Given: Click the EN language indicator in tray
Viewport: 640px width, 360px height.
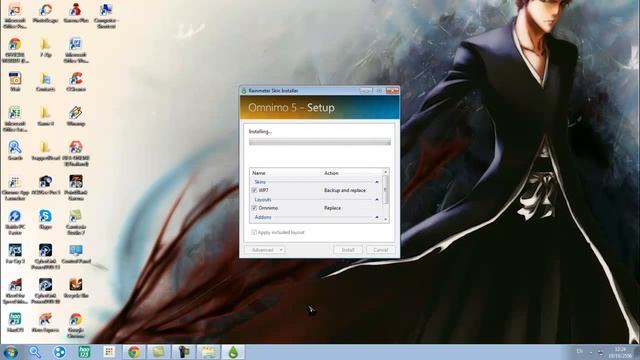Looking at the screenshot, I should coord(580,351).
